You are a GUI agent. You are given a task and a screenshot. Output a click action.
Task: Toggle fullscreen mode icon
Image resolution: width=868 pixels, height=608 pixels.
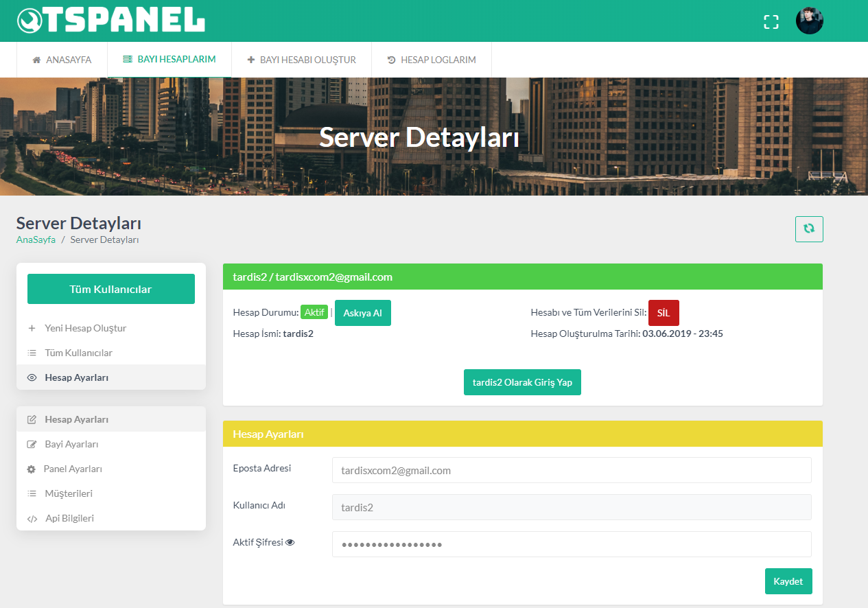click(771, 22)
